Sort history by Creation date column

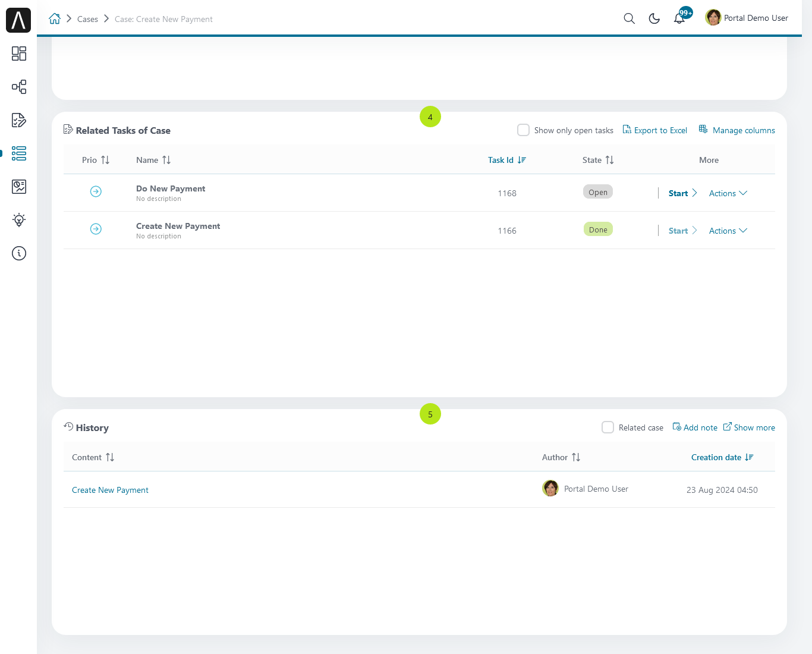pos(722,457)
